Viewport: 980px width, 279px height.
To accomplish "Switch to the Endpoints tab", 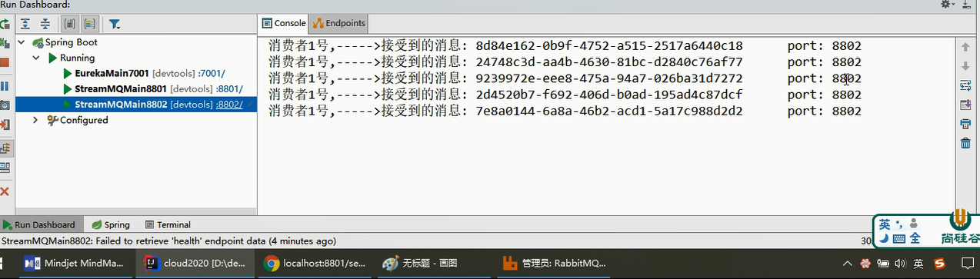I will tap(339, 23).
